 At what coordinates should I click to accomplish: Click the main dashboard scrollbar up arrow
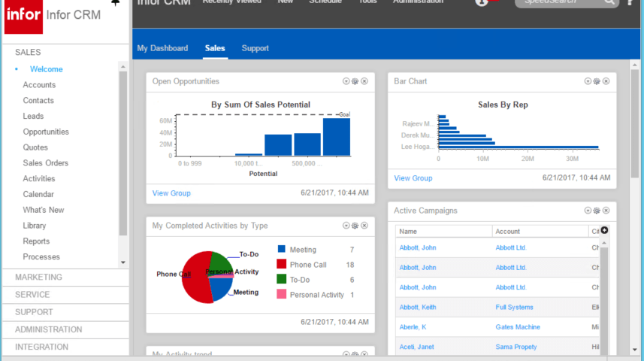(634, 65)
